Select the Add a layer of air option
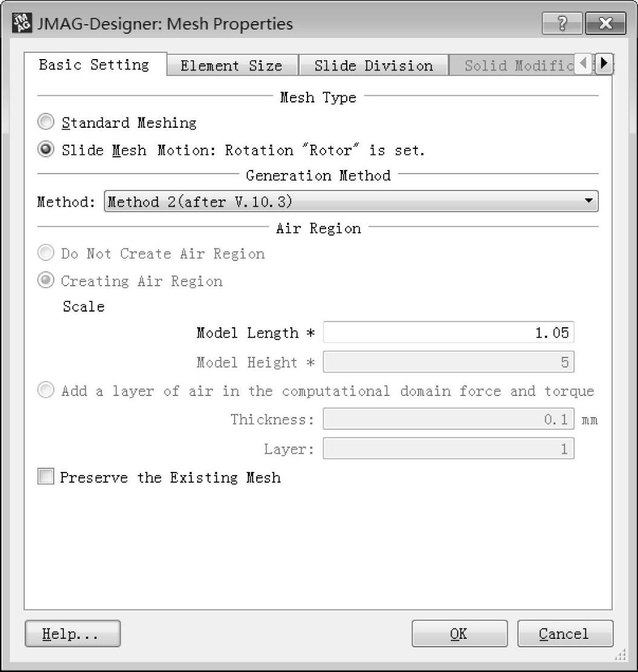Image resolution: width=638 pixels, height=672 pixels. (46, 390)
